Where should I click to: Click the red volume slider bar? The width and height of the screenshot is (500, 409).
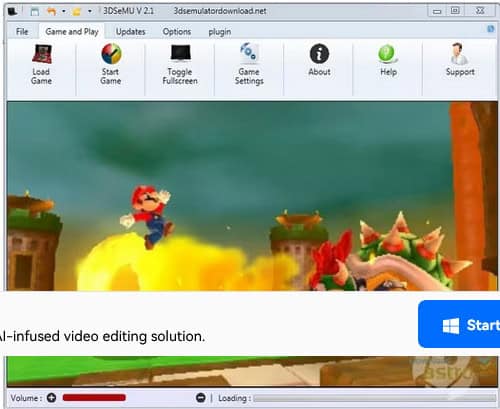(x=94, y=397)
